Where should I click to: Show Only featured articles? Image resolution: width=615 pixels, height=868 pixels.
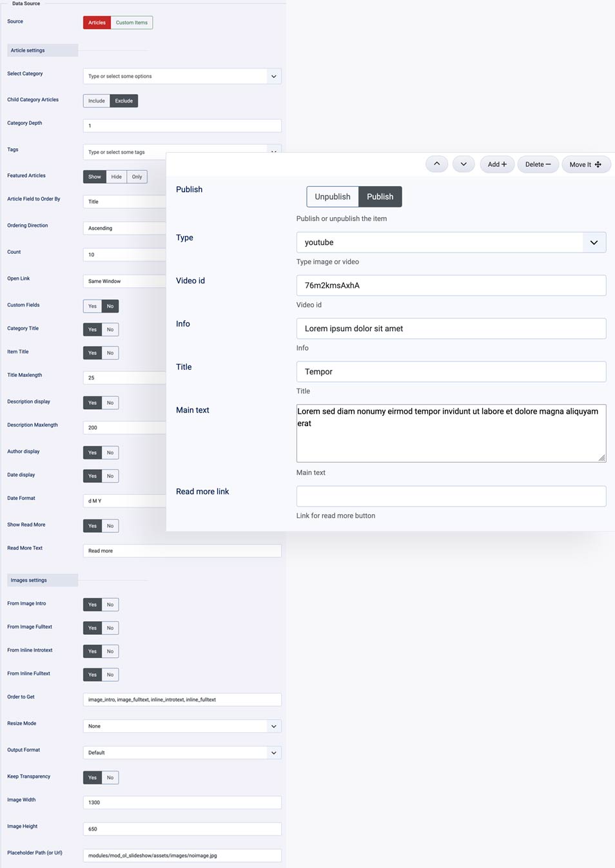(x=137, y=177)
